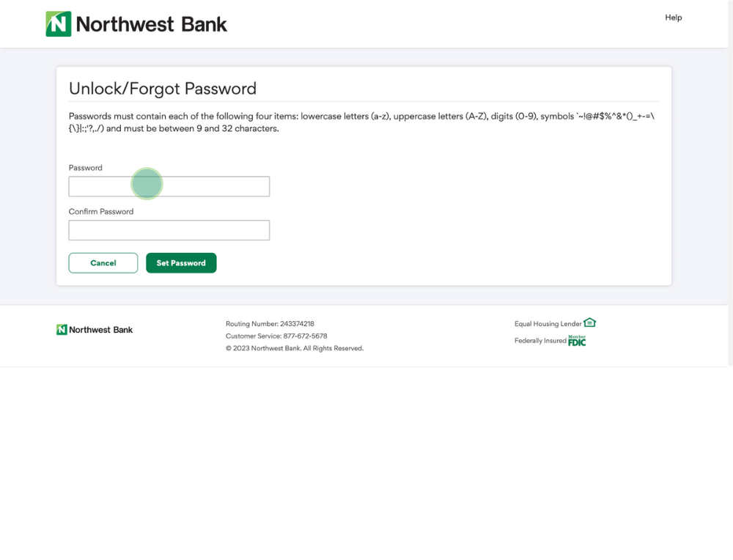This screenshot has width=733, height=560.
Task: Click the Customer Service phone number
Action: [x=276, y=336]
